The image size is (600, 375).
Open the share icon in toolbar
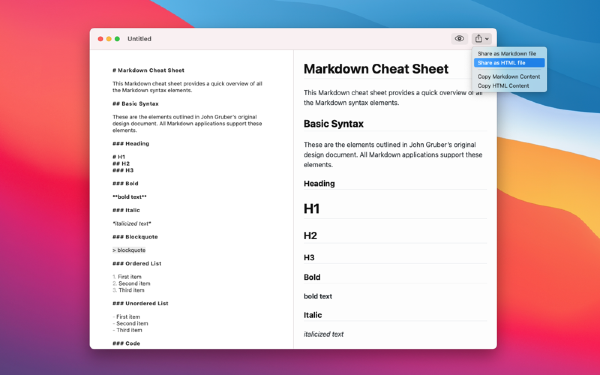click(x=478, y=39)
